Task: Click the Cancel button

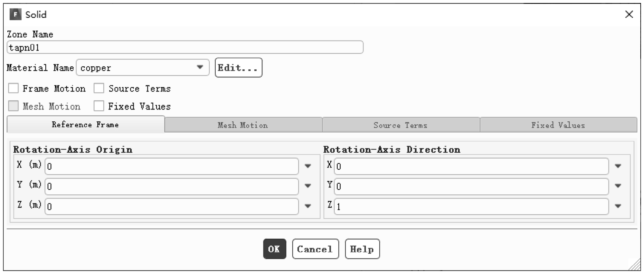Action: [315, 249]
